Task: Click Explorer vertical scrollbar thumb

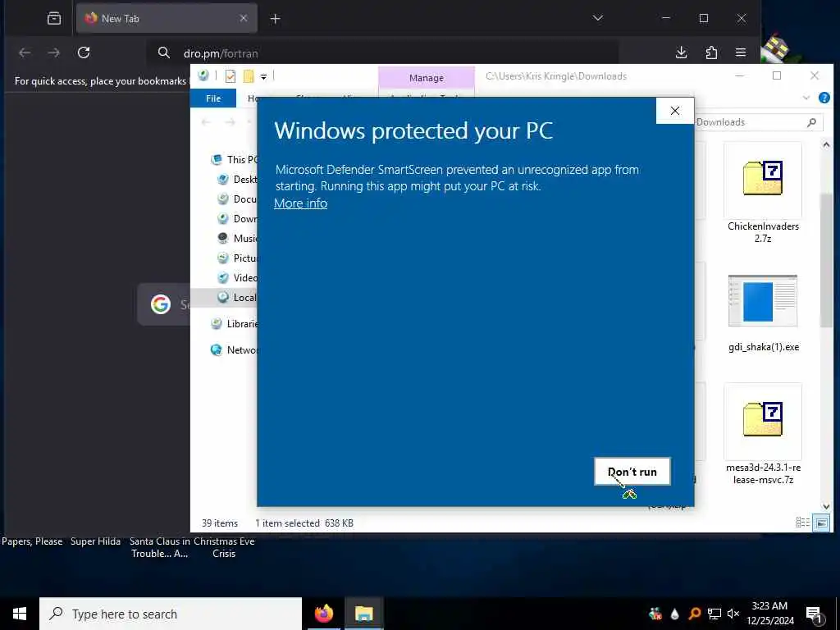Action: click(825, 260)
